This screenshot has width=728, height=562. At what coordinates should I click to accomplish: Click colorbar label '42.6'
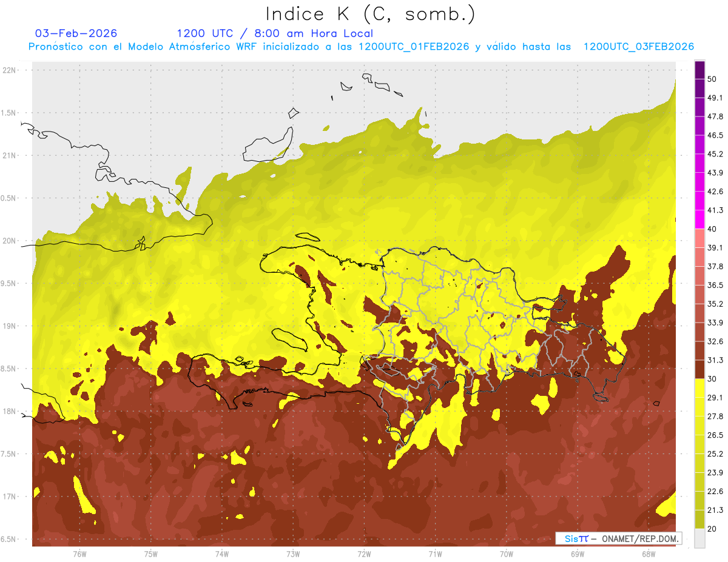tap(715, 192)
